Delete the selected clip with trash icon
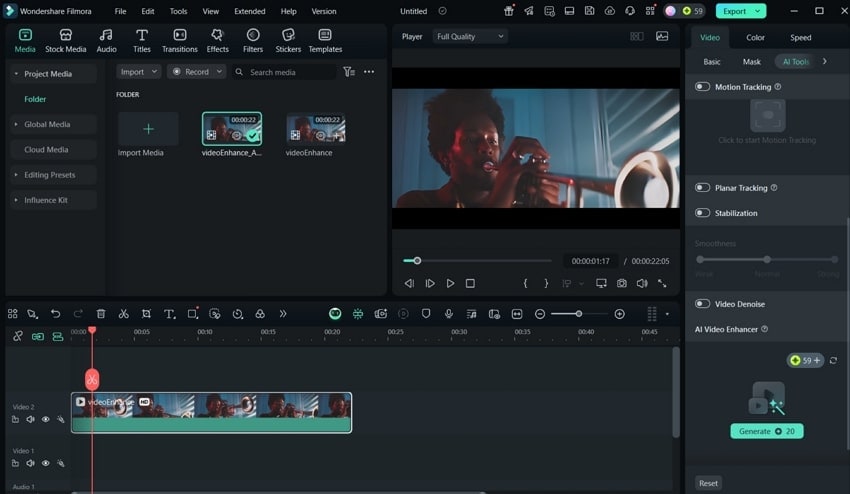 pyautogui.click(x=101, y=313)
